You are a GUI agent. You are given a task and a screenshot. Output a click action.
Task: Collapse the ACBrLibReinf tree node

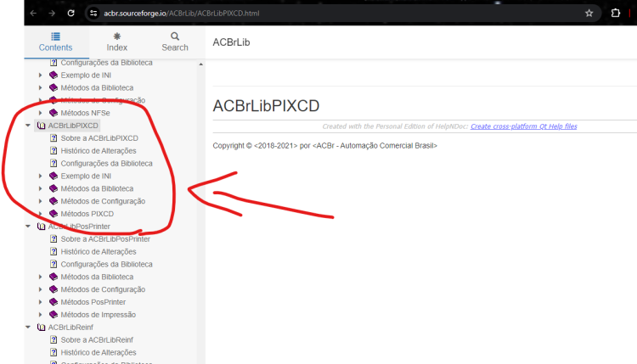pos(28,327)
